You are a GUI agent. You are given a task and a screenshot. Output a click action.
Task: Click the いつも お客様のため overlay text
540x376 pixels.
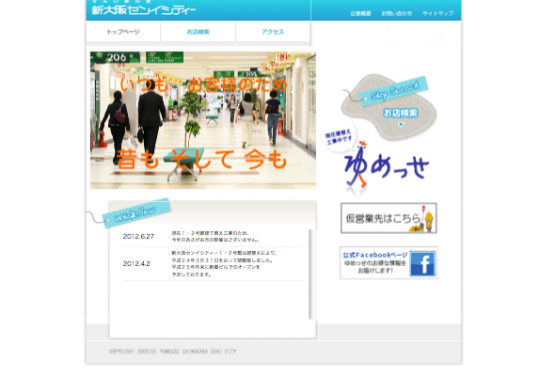tap(203, 85)
